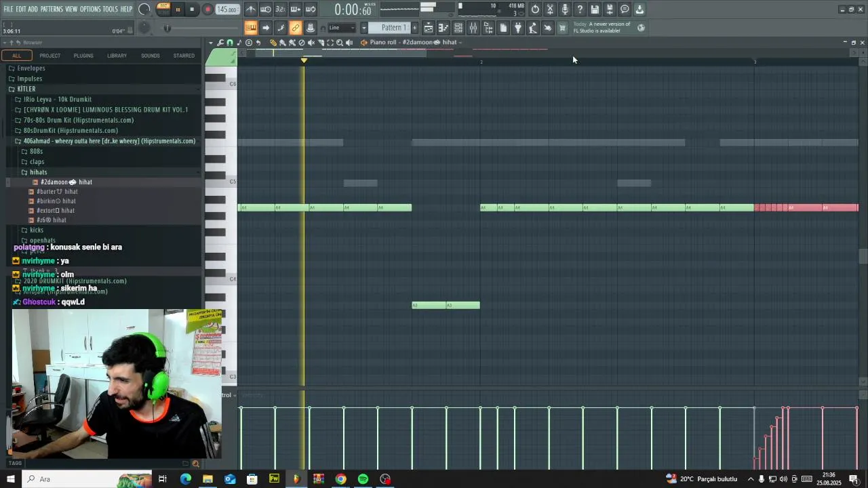
Task: Switch browser to SOUNDS tab
Action: click(151, 56)
